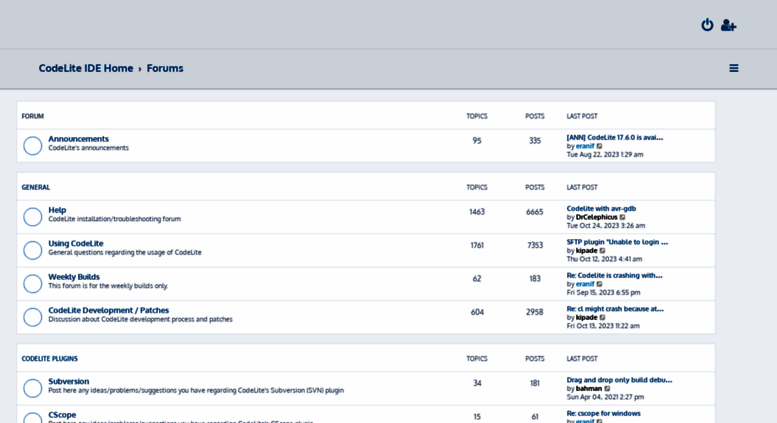View latest post icon next to bahman
Image resolution: width=777 pixels, height=423 pixels.
pos(608,389)
